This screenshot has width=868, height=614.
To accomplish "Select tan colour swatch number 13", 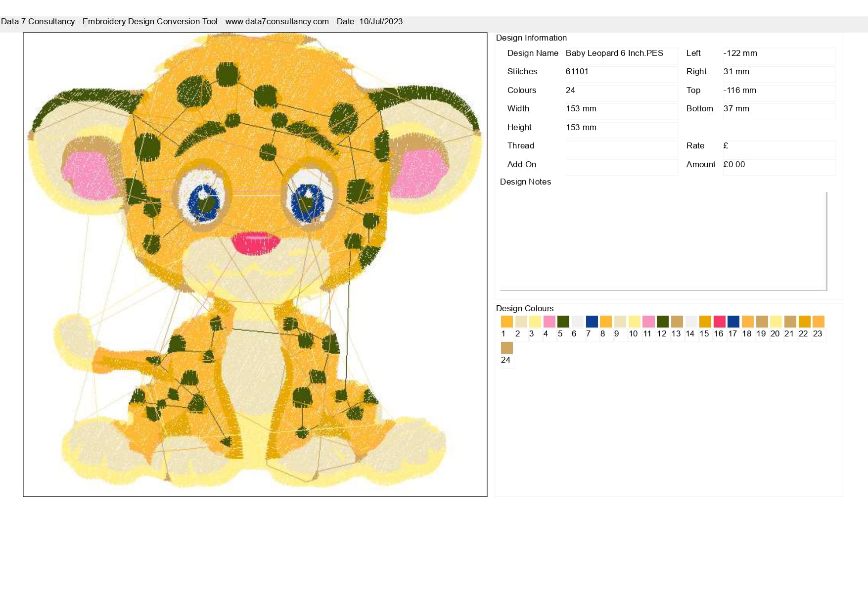I will (677, 322).
